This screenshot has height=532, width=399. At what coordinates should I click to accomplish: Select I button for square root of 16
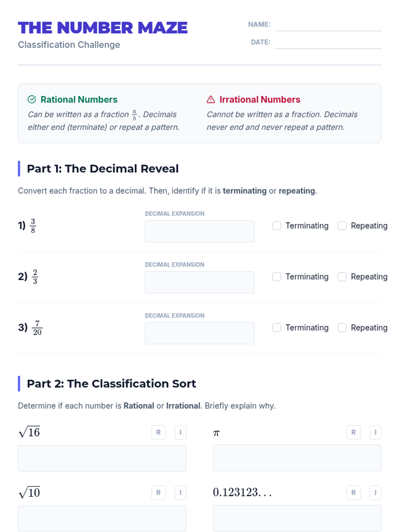[x=181, y=432]
